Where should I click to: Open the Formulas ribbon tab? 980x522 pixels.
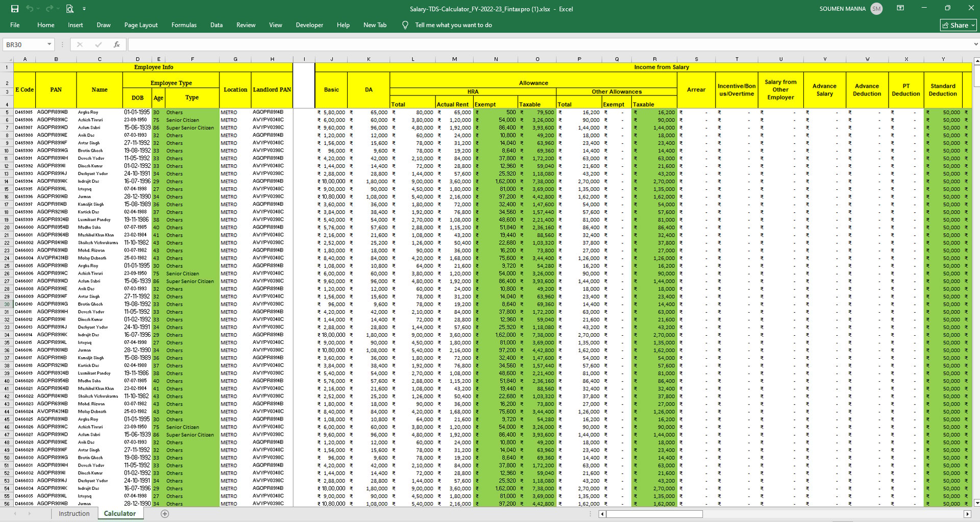pyautogui.click(x=184, y=25)
